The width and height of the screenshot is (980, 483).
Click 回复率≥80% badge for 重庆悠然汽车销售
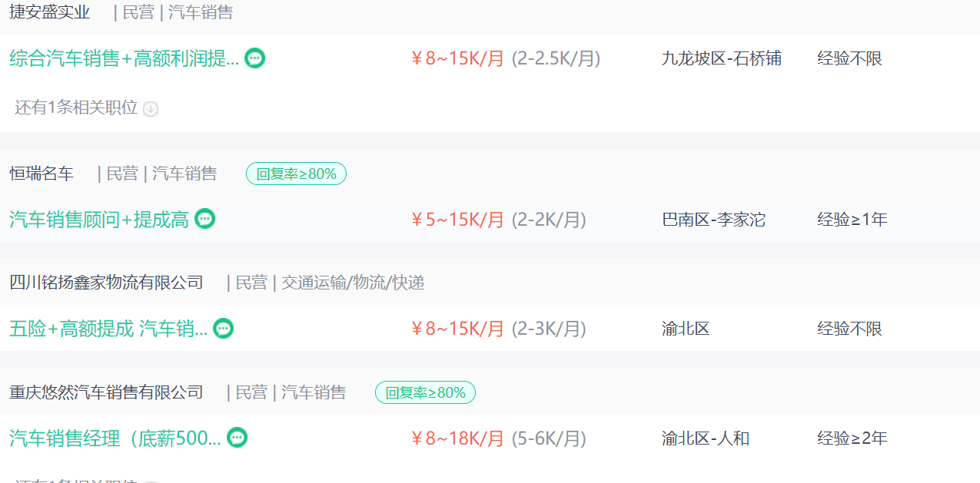425,392
